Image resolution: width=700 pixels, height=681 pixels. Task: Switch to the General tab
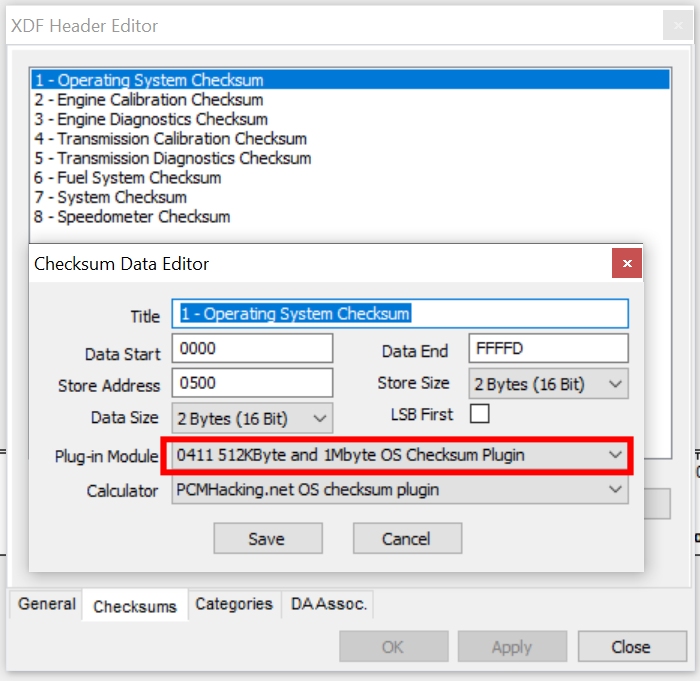click(46, 604)
